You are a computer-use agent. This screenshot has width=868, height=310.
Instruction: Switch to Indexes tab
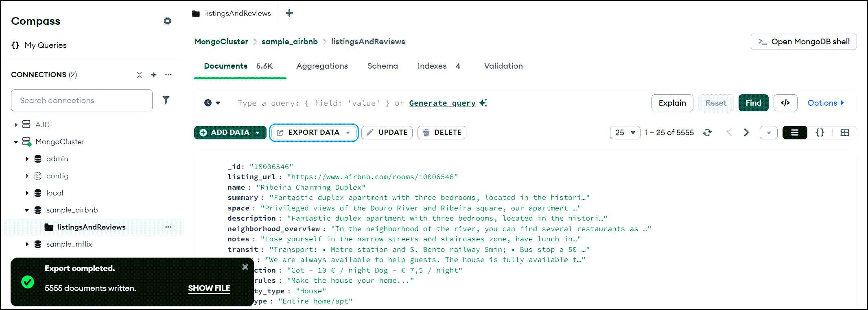pyautogui.click(x=439, y=66)
